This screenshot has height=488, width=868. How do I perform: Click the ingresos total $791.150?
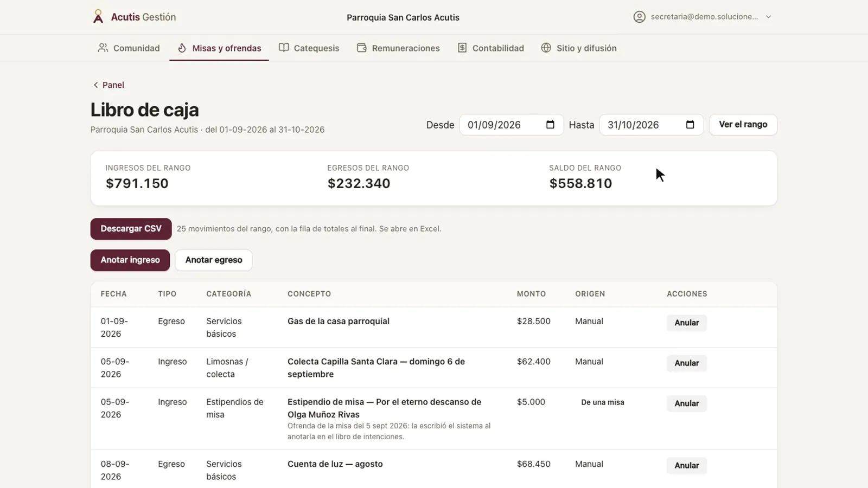(137, 183)
